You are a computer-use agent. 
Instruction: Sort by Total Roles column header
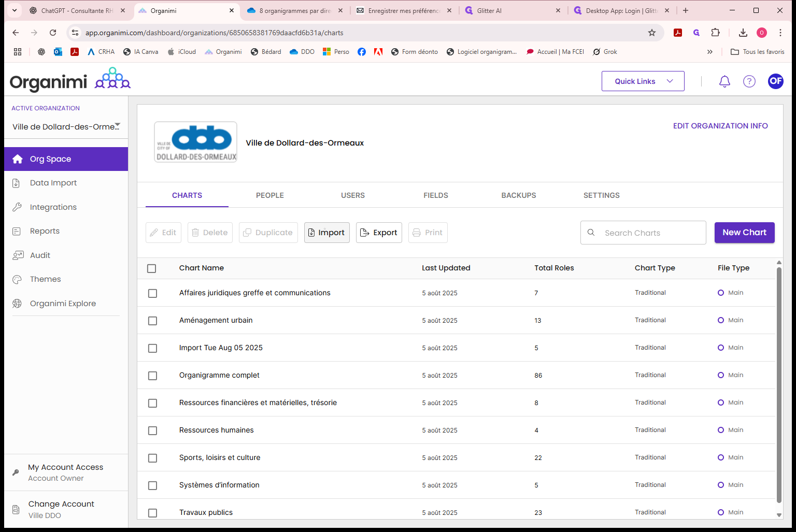tap(554, 268)
